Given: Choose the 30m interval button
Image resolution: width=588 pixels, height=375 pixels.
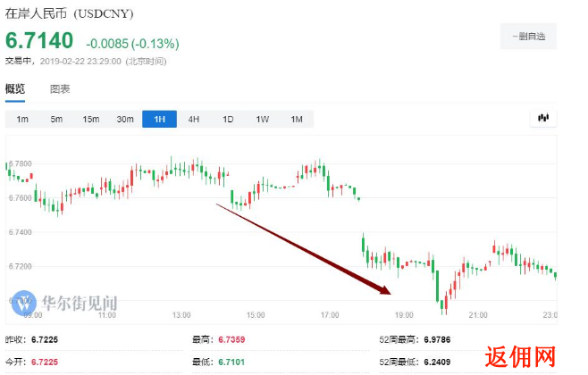Looking at the screenshot, I should point(125,119).
